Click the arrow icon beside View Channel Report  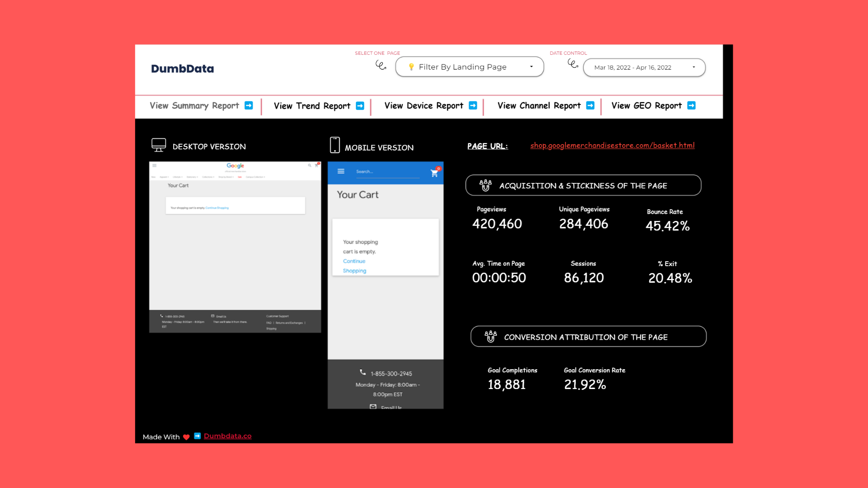click(590, 105)
